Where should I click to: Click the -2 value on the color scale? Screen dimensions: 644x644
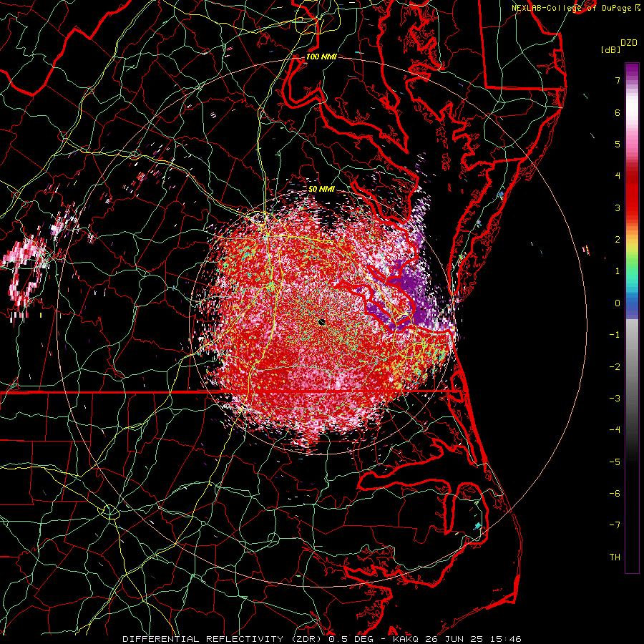click(615, 367)
